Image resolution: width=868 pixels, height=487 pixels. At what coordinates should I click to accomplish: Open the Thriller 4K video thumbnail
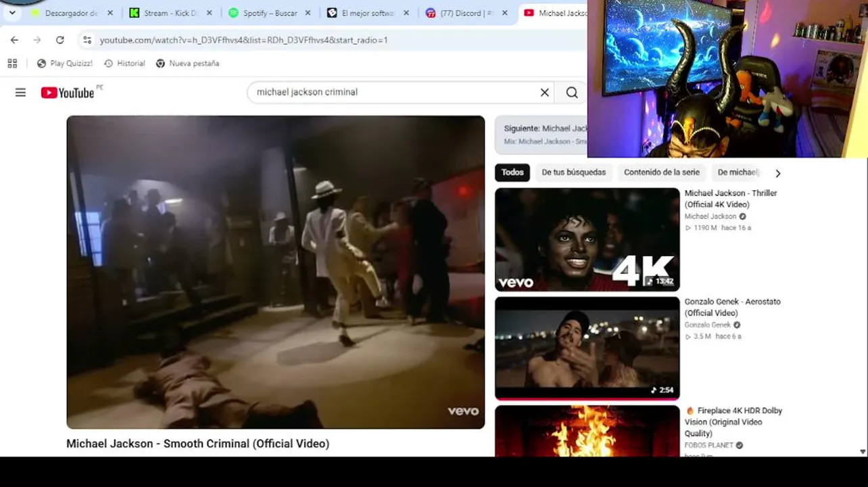587,239
